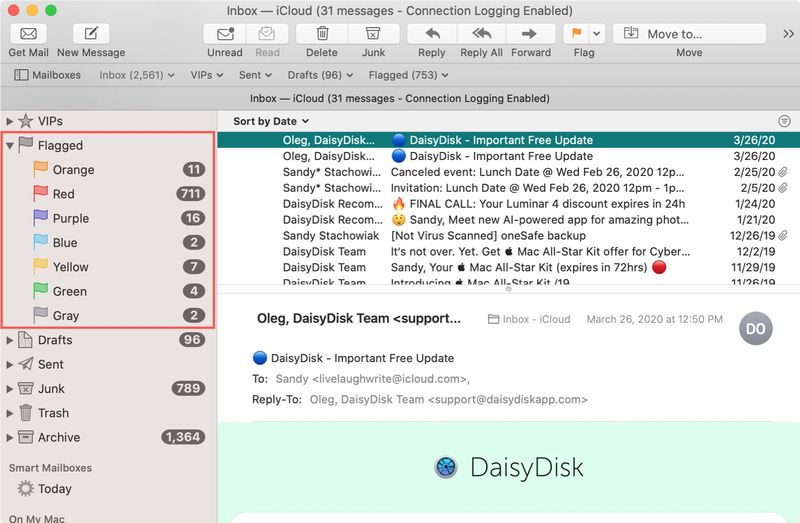Mark message as Unread
The image size is (800, 523).
tap(224, 34)
